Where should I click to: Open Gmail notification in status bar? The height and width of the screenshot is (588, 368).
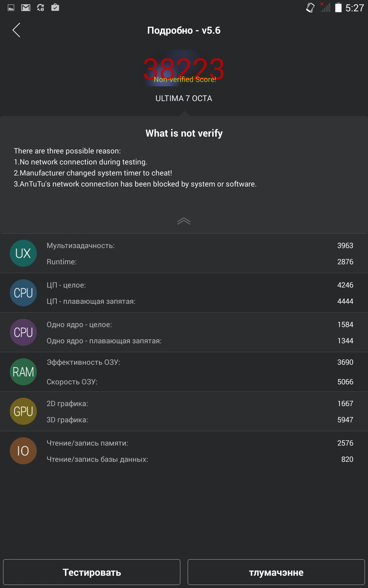(x=26, y=8)
